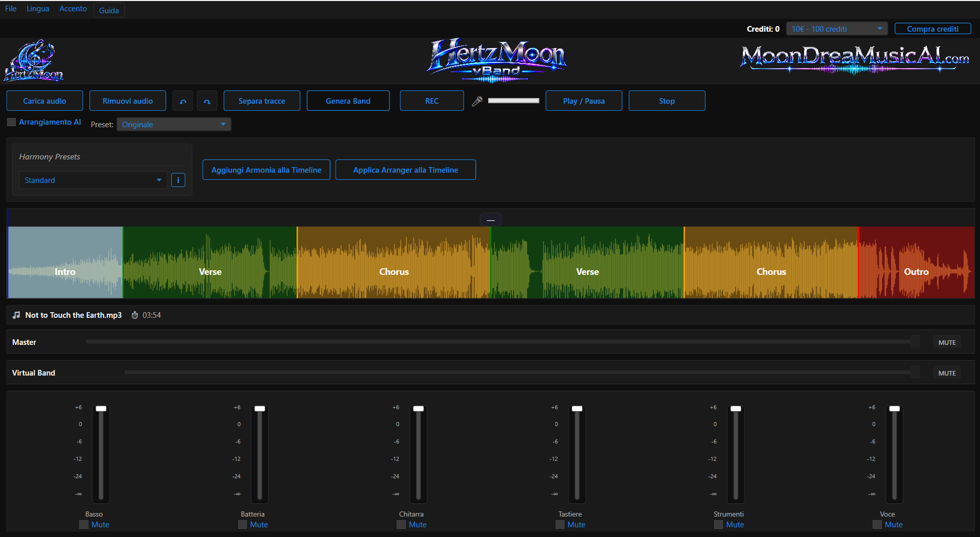The width and height of the screenshot is (980, 537).
Task: Click the Compra crediti button
Action: (932, 29)
